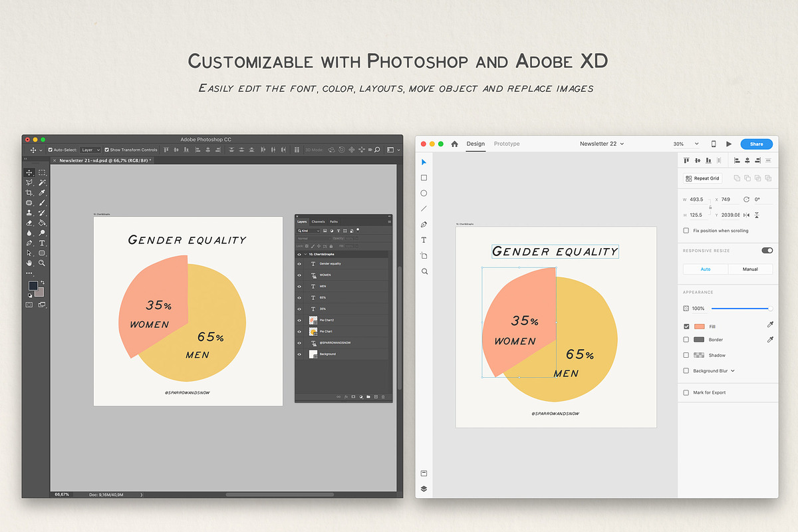The height and width of the screenshot is (532, 798).
Task: Hide the Background layer in Photoshop
Action: coord(299,354)
